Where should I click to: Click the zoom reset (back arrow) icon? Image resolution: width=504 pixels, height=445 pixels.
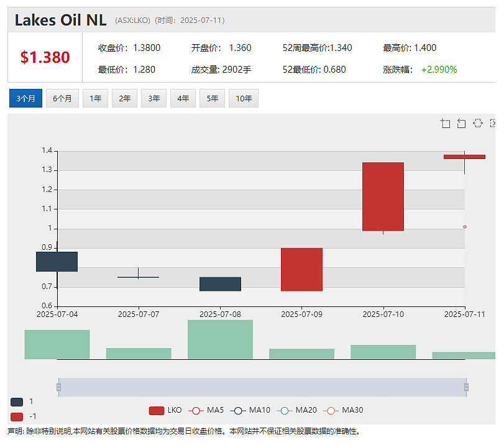click(x=461, y=123)
